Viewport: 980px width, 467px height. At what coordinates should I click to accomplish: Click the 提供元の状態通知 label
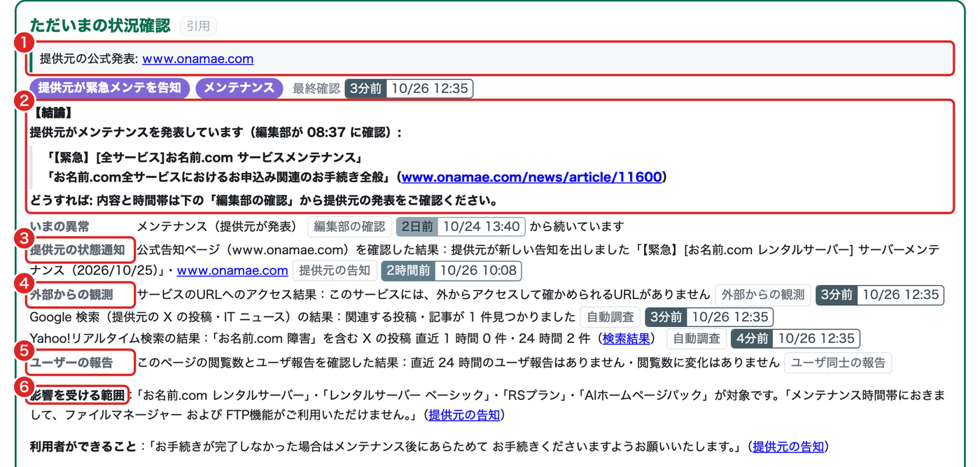click(x=78, y=249)
